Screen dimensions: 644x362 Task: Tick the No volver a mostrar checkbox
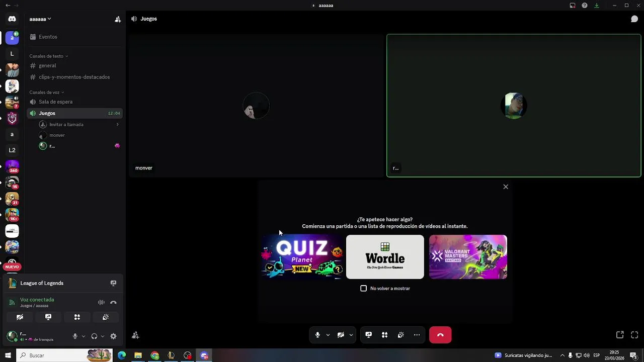tap(364, 289)
